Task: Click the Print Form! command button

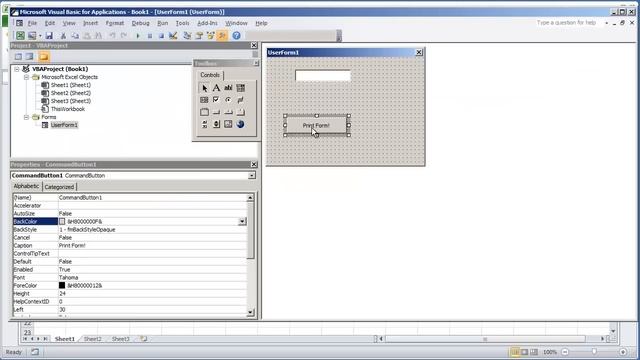Action: coord(316,125)
